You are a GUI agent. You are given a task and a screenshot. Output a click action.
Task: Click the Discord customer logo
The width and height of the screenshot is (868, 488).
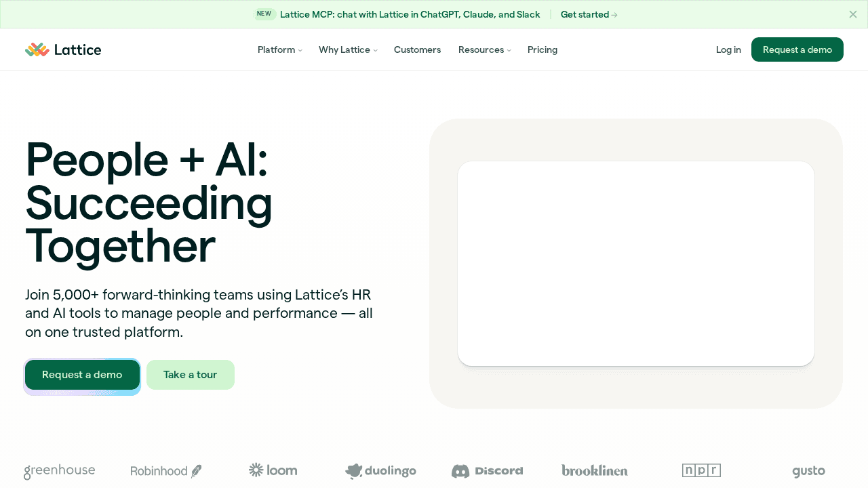pyautogui.click(x=487, y=471)
